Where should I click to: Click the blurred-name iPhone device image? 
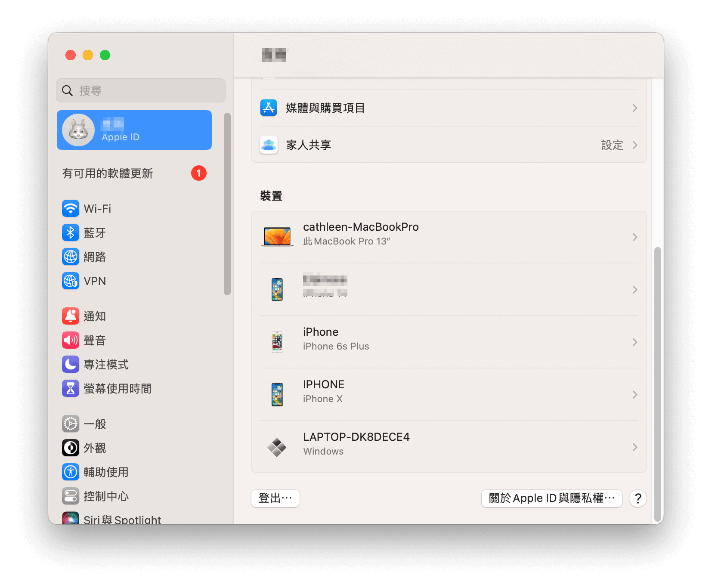coord(277,290)
